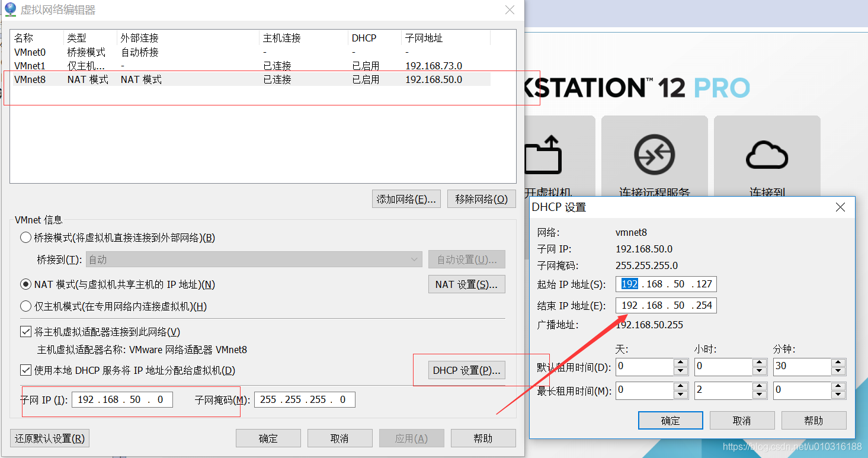Click the 192.168.73.0 subnet cell
868x458 pixels.
[434, 66]
